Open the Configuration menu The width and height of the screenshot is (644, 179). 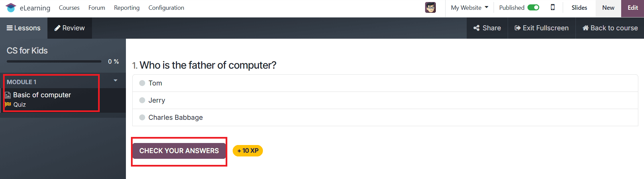point(166,7)
